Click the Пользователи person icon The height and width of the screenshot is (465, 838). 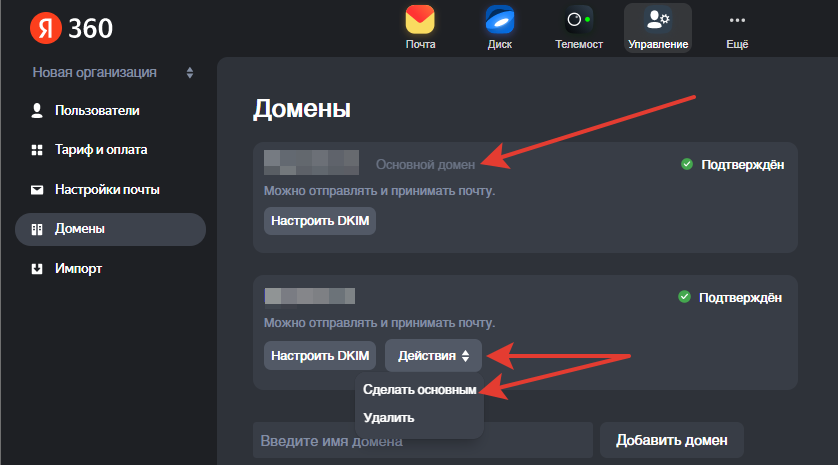pos(37,111)
